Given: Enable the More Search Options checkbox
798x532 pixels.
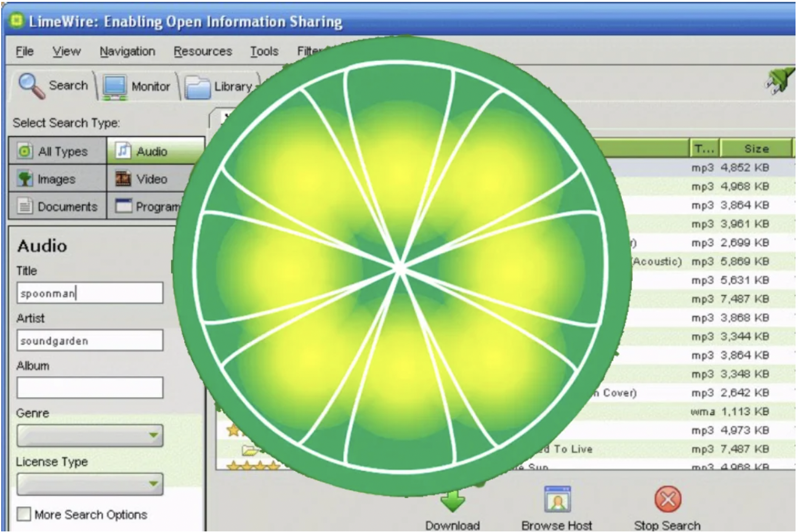Looking at the screenshot, I should click(25, 515).
